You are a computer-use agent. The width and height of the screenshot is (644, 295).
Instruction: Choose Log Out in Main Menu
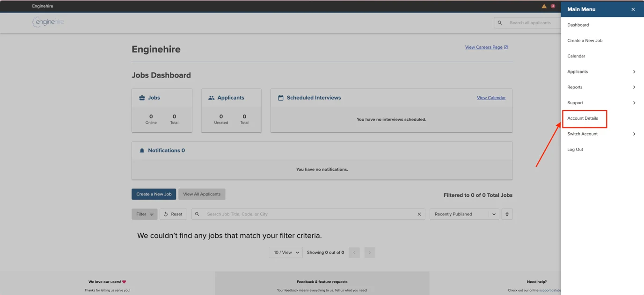575,150
